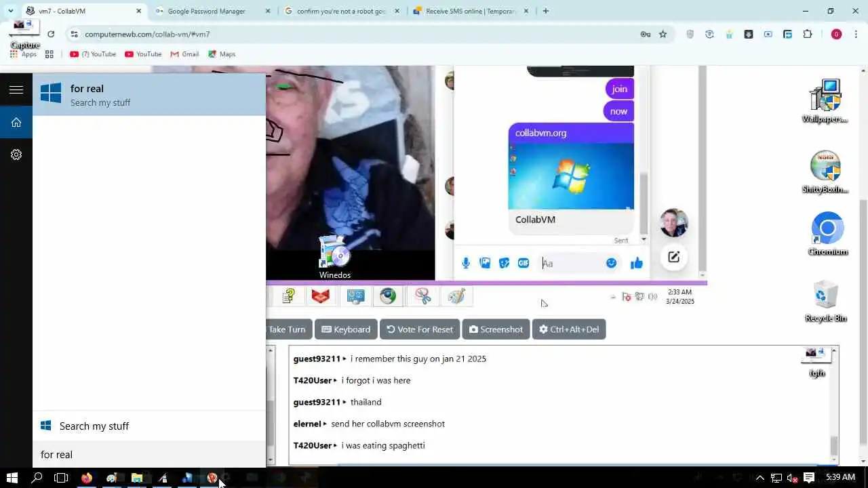Viewport: 868px width, 488px height.
Task: Open File Explorer from the taskbar
Action: tap(137, 478)
